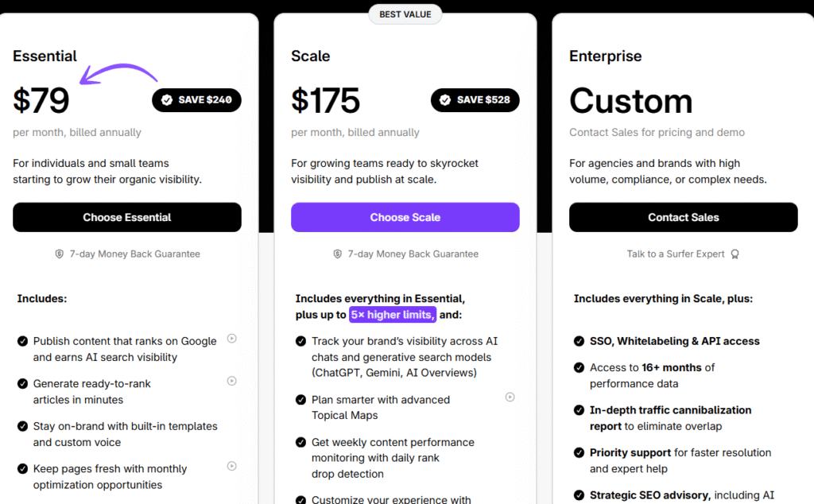The image size is (814, 504).
Task: Click the play icon beside Generate ready-to-rank articles
Action: [x=232, y=381]
